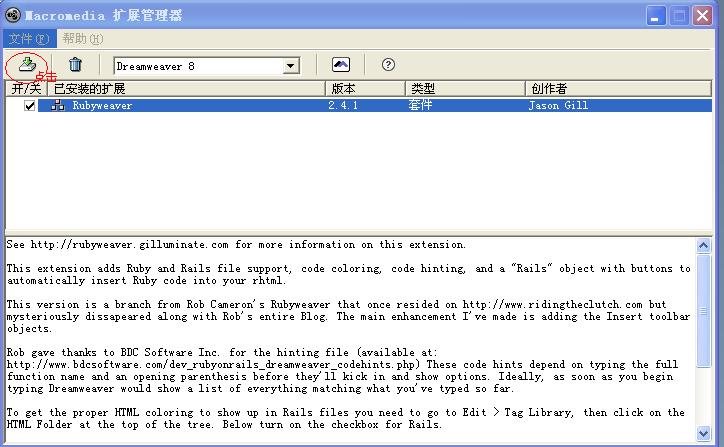Screen dimensions: 724x447
Task: Open the 文件(F) menu
Action: pos(29,39)
